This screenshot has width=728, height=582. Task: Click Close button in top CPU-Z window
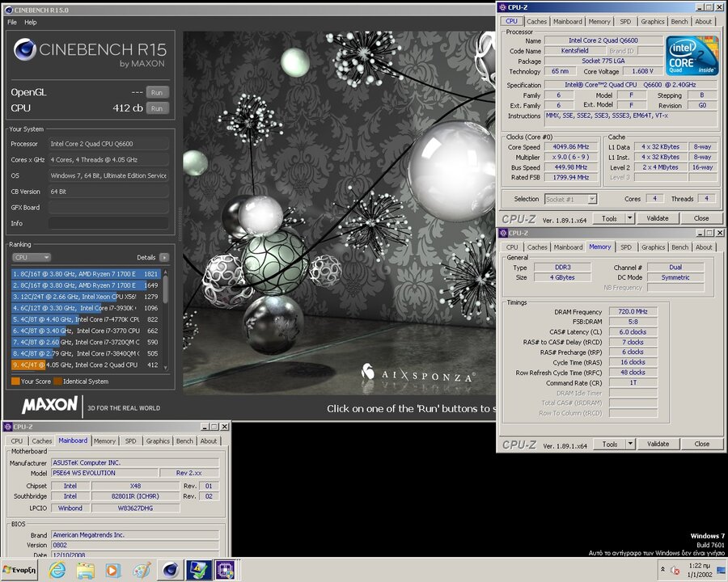point(701,218)
